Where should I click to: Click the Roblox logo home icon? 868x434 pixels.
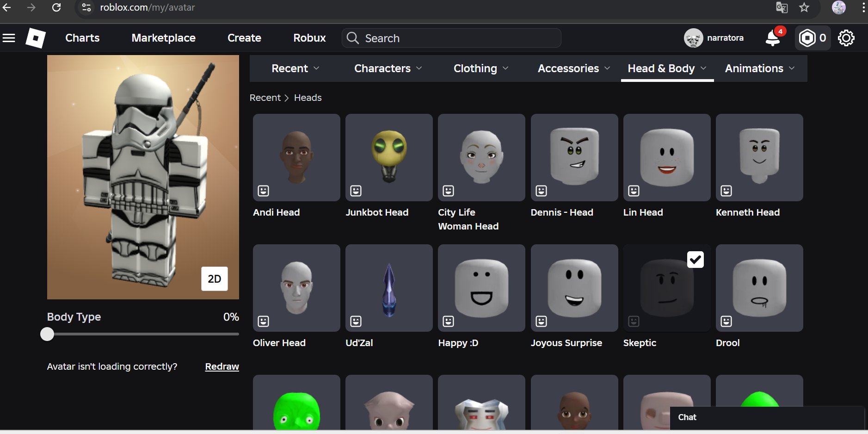coord(36,38)
